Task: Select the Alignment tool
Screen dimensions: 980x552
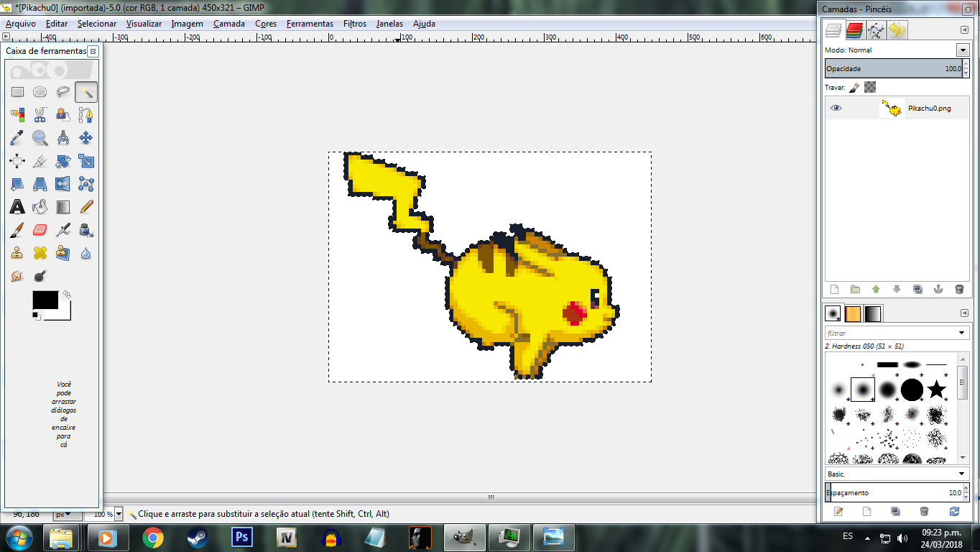Action: click(x=17, y=161)
